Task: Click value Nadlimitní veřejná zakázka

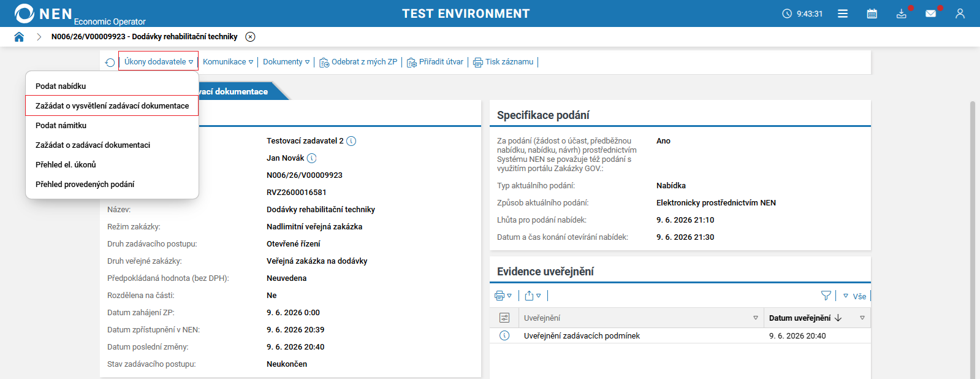Action: pyautogui.click(x=314, y=227)
